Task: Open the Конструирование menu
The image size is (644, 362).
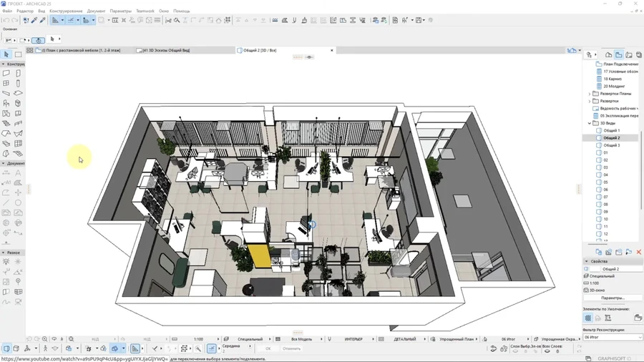Action: pyautogui.click(x=66, y=11)
